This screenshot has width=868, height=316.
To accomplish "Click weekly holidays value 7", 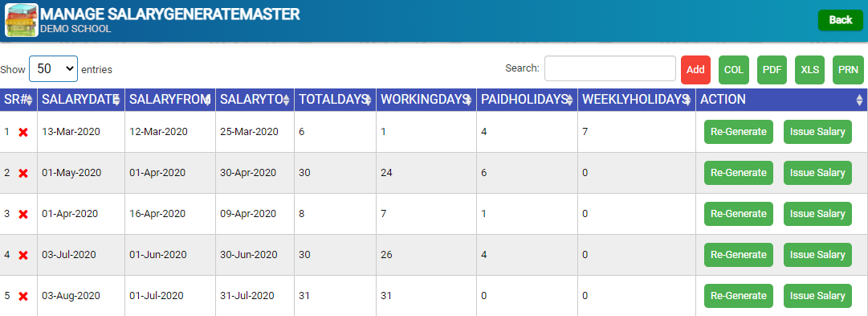I will tap(585, 132).
